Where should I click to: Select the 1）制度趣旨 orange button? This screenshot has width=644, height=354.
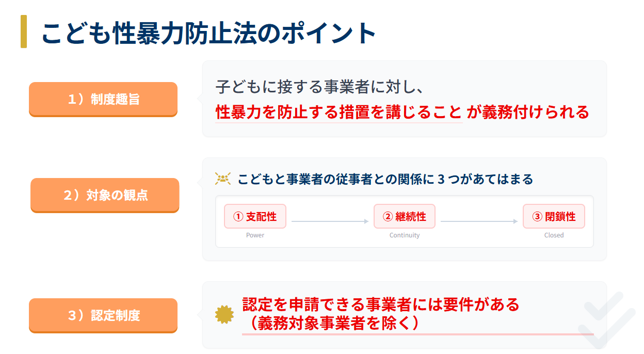pos(103,99)
